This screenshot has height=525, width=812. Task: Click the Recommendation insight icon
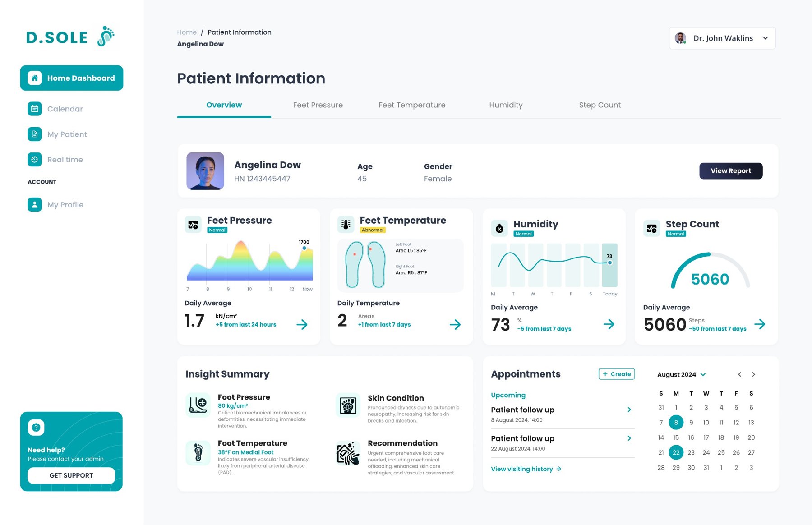(348, 453)
